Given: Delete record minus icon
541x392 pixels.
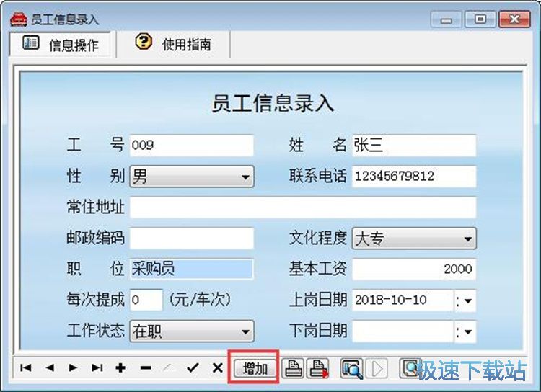Looking at the screenshot, I should [x=146, y=368].
